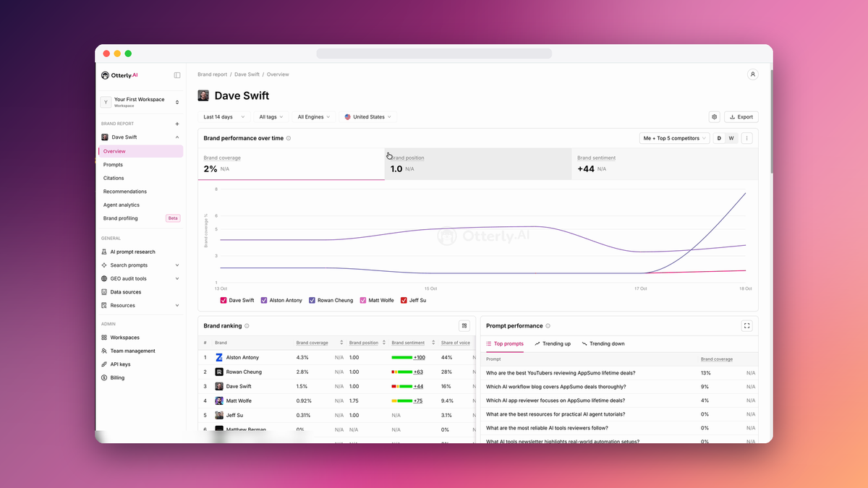Viewport: 868px width, 488px height.
Task: Sort by Brand sentiment column arrows
Action: [433, 343]
